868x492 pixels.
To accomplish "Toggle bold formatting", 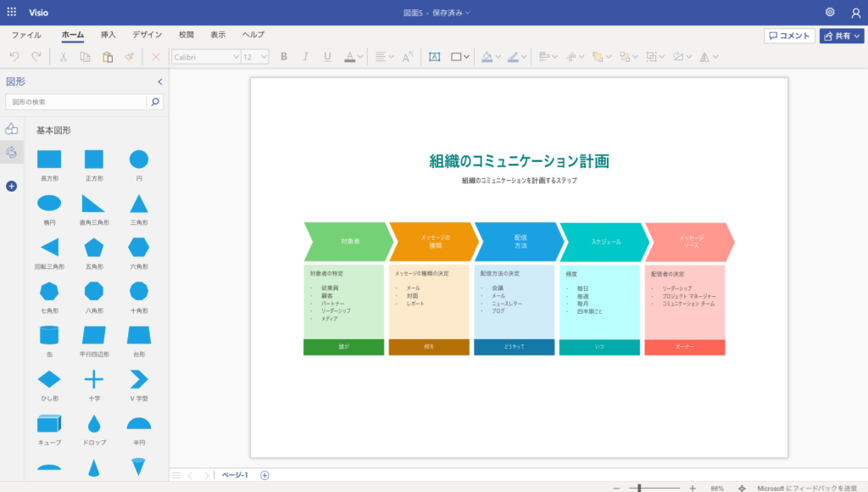I will [x=284, y=57].
